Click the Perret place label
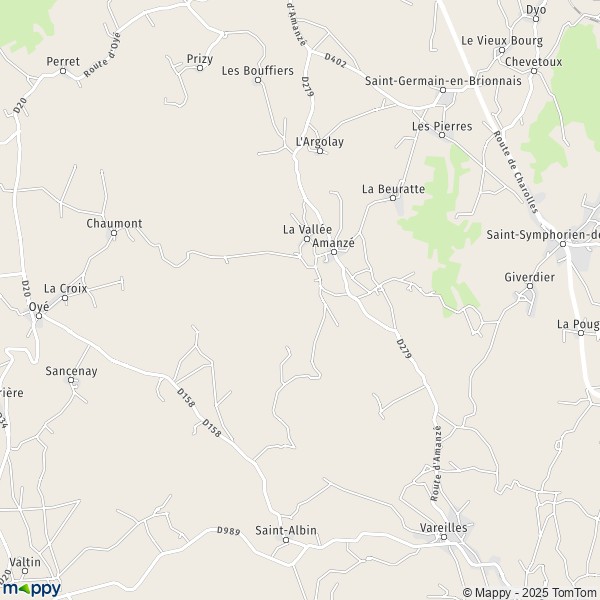This screenshot has width=600, height=600. coord(63,61)
